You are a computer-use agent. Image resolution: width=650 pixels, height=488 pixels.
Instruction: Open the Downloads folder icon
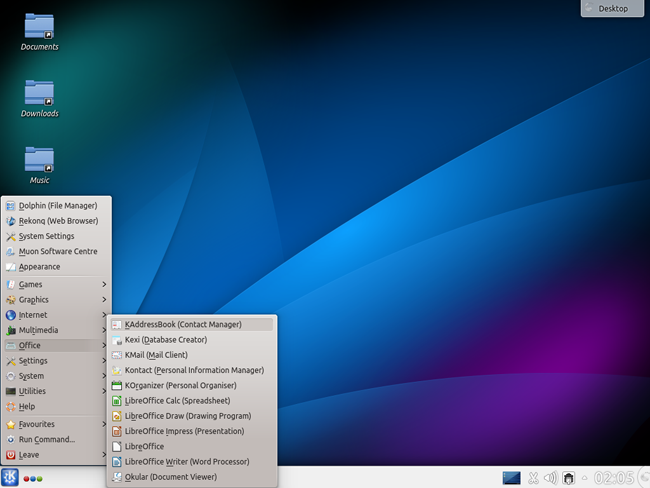[x=39, y=99]
